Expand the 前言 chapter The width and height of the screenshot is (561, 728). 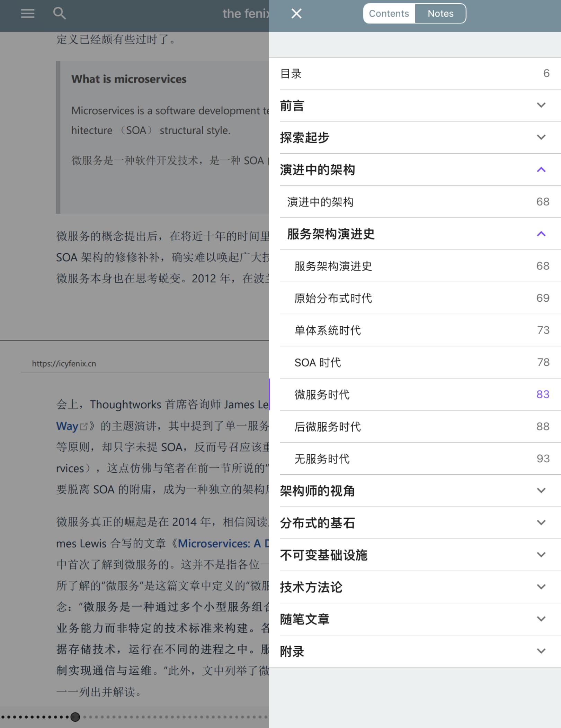point(541,105)
